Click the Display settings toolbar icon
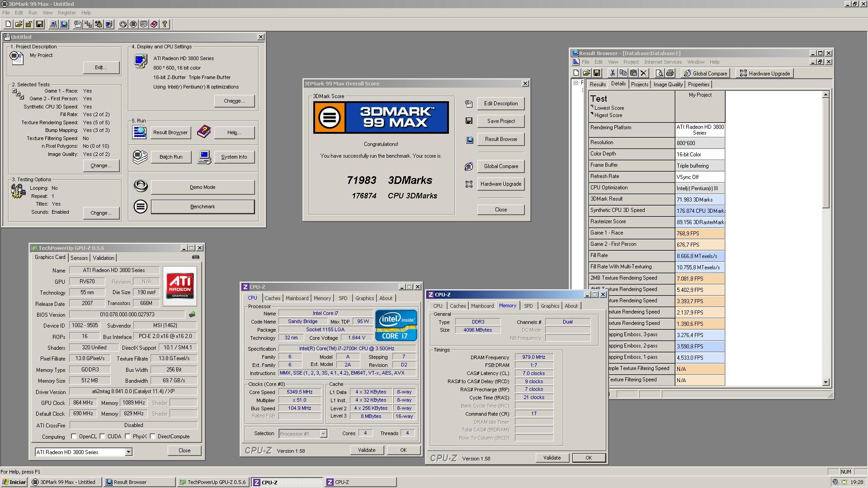 tap(109, 24)
